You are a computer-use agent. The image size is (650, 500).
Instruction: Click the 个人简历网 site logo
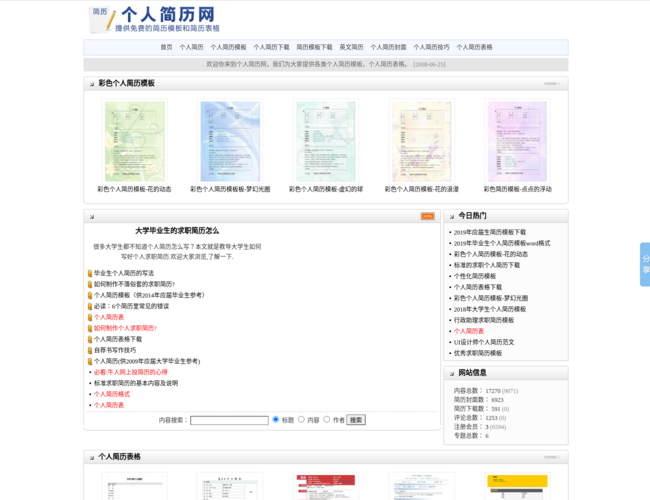pos(154,19)
